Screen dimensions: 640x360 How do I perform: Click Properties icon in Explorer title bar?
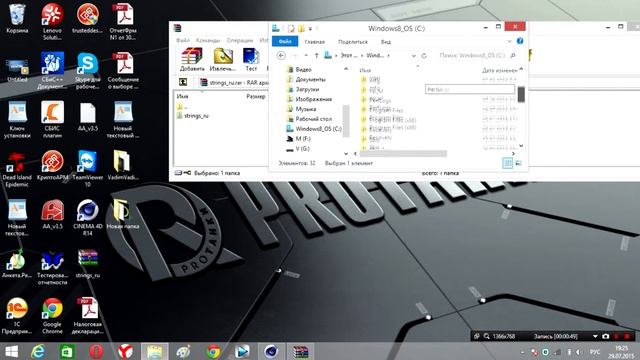(291, 29)
